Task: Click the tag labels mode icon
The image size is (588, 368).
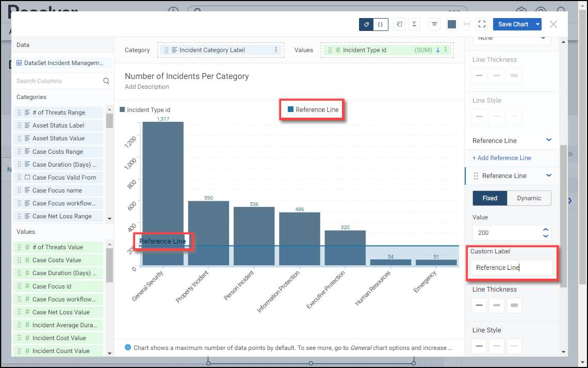Action: (x=366, y=24)
